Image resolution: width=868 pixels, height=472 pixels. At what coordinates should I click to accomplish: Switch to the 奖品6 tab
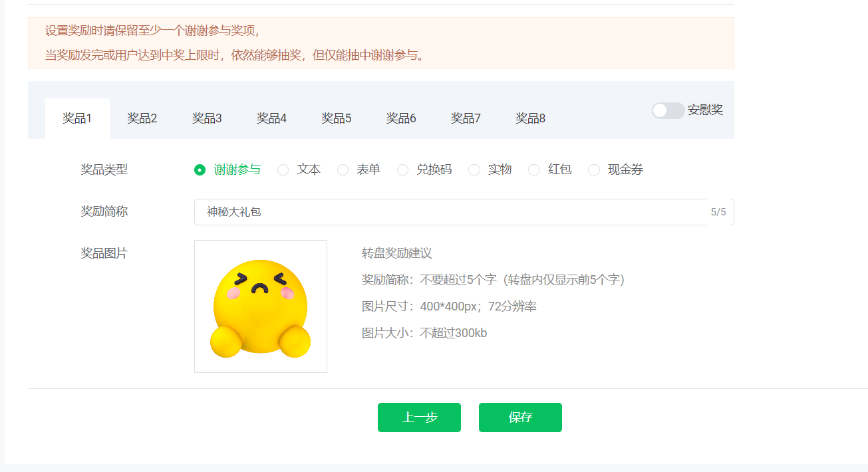[401, 118]
